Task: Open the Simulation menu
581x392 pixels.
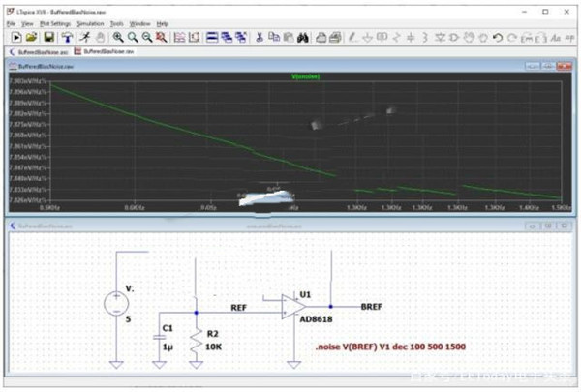Action: tap(90, 21)
